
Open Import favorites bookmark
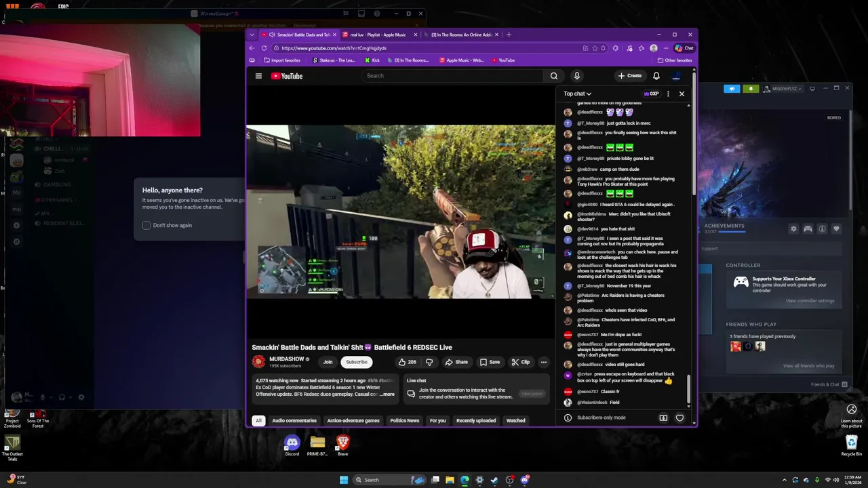click(x=282, y=60)
